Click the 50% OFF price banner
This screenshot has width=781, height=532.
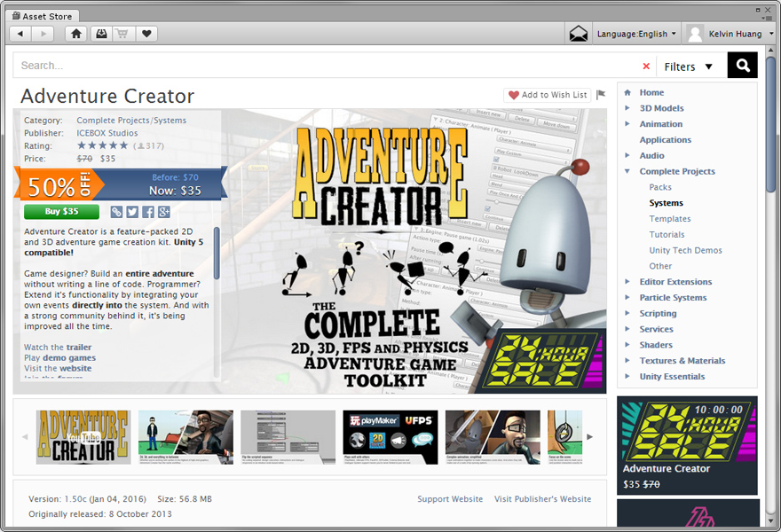pos(121,184)
